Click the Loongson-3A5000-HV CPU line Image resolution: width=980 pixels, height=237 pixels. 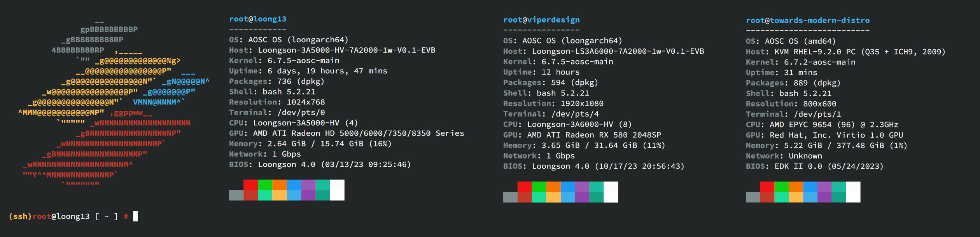tap(293, 123)
